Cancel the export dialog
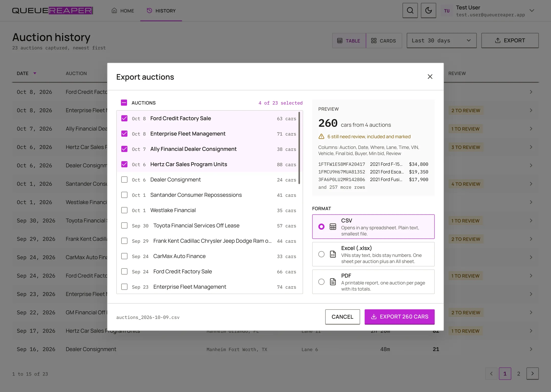The width and height of the screenshot is (551, 392). 342,317
